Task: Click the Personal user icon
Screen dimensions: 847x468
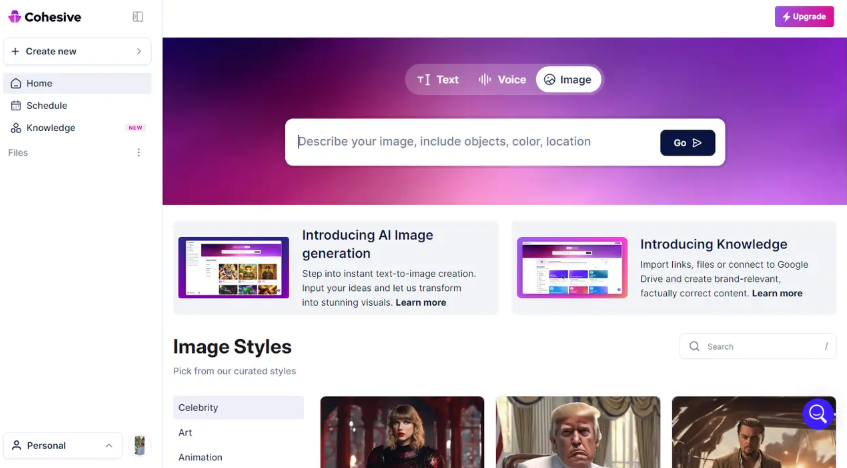Action: pos(16,445)
